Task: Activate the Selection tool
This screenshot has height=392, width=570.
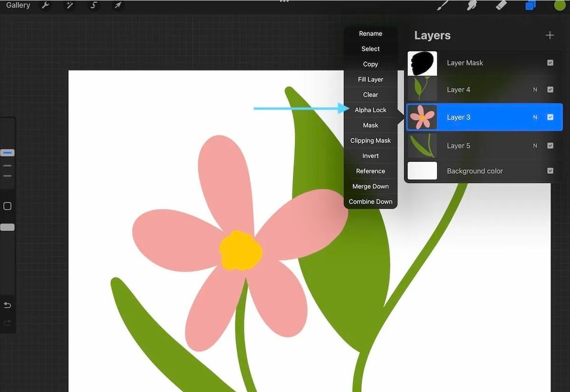Action: (x=93, y=5)
